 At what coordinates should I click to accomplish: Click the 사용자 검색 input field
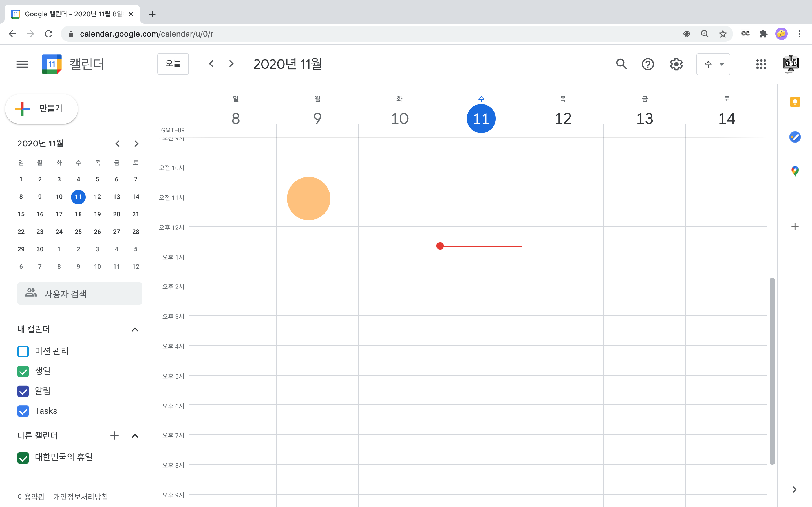click(x=80, y=294)
